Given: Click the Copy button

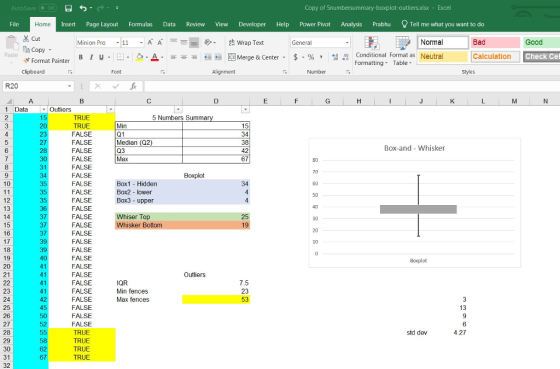Looking at the screenshot, I should pyautogui.click(x=34, y=50).
